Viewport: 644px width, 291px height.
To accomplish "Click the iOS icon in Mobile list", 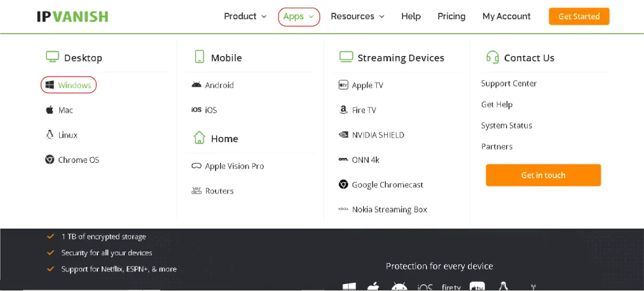I will pyautogui.click(x=196, y=110).
